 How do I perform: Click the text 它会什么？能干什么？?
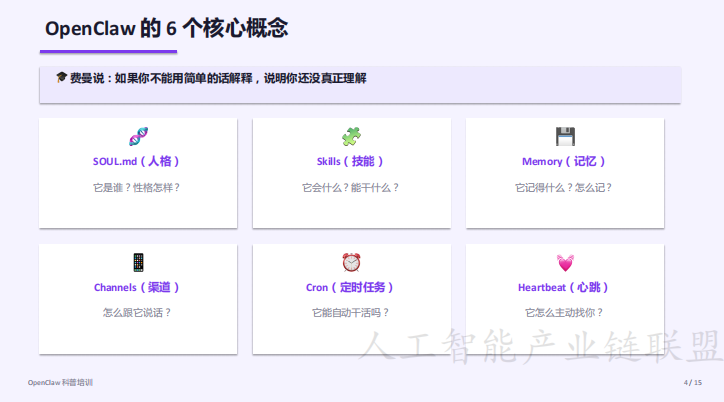pyautogui.click(x=351, y=187)
